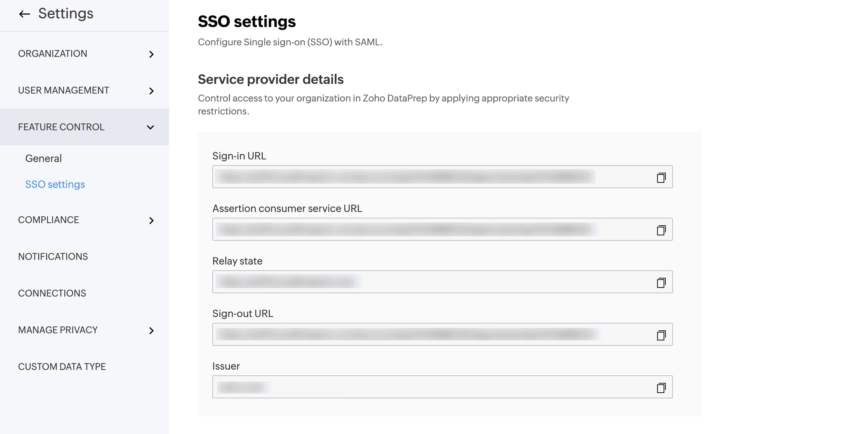This screenshot has width=868, height=434.
Task: Copy the Relay state value
Action: pyautogui.click(x=661, y=282)
